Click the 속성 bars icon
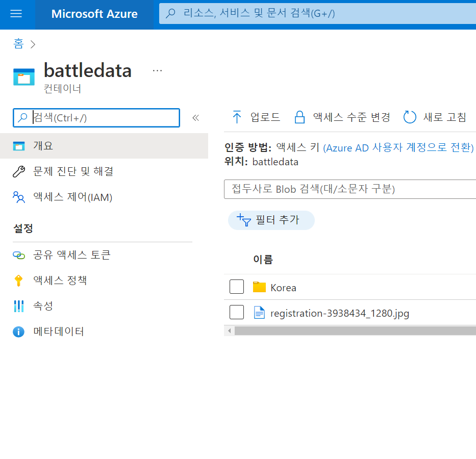Image resolution: width=476 pixels, height=459 pixels. [19, 306]
